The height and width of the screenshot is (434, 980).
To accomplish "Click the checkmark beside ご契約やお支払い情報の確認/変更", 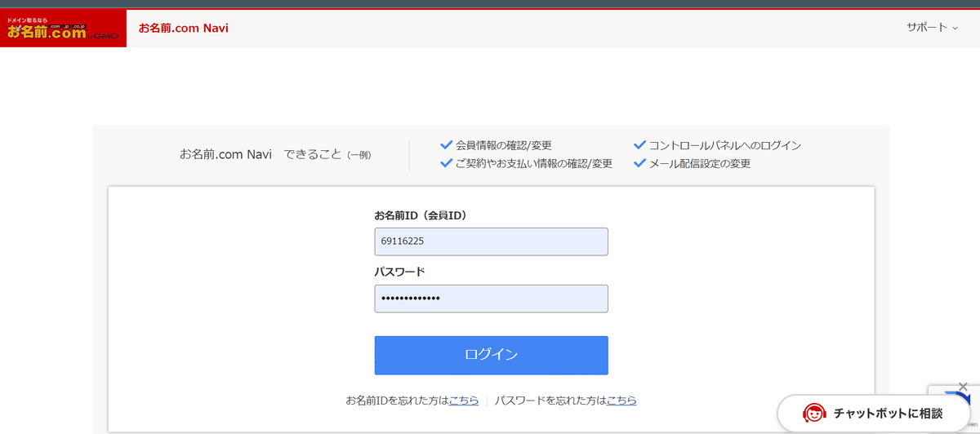I will (446, 163).
